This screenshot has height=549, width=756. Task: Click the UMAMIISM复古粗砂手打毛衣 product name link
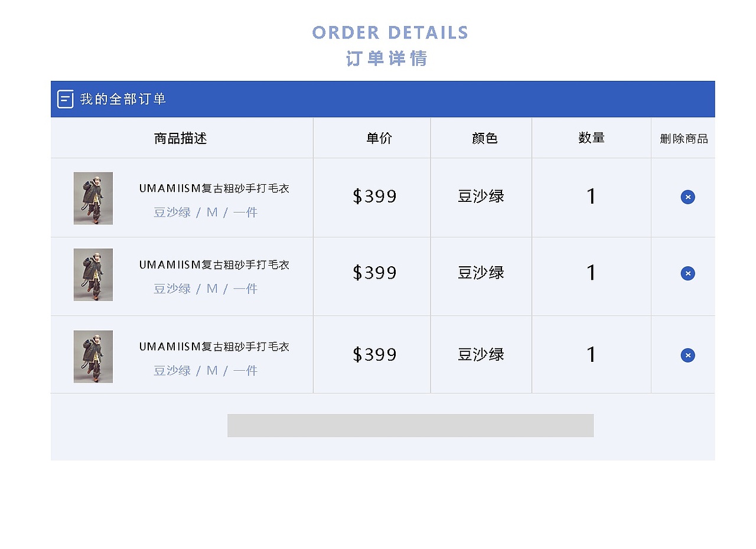point(214,188)
